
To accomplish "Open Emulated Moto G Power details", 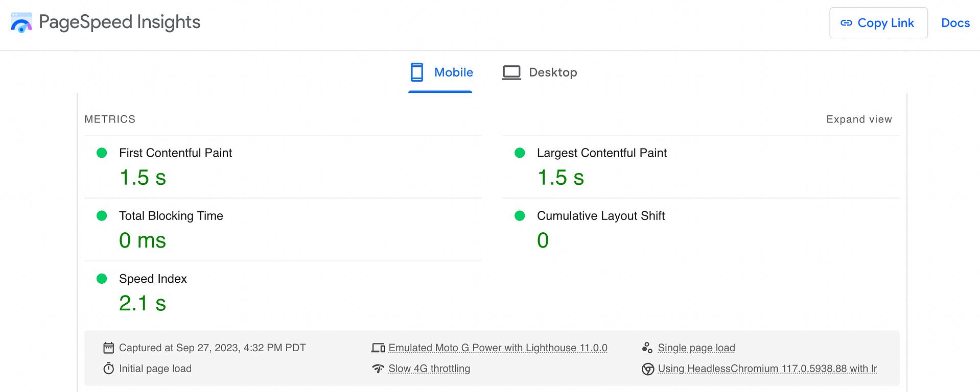I will (x=498, y=348).
